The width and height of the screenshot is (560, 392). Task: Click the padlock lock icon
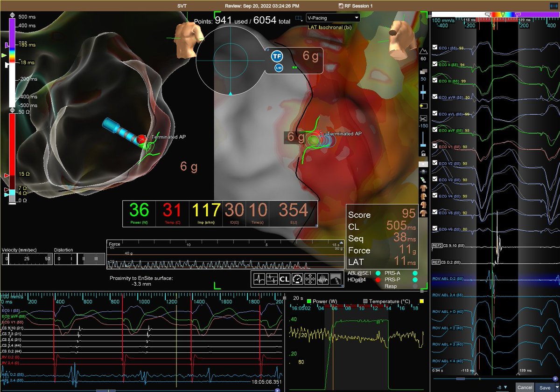pos(423,153)
